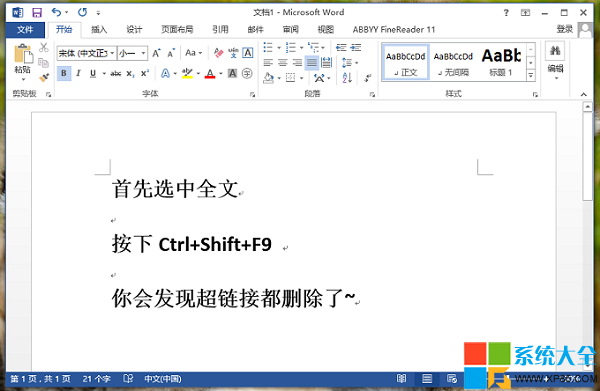Open the Editing (编辑) binoculars group

555,61
